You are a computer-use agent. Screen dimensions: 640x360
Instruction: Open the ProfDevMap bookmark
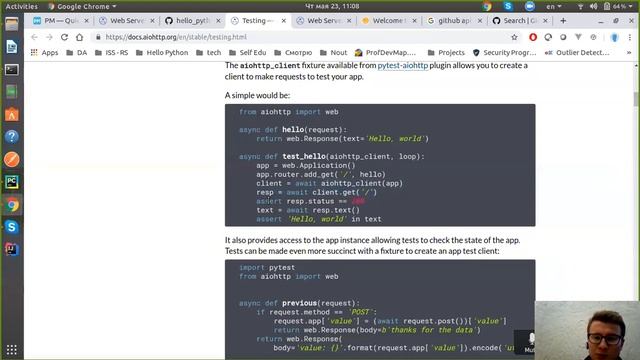[x=385, y=53]
